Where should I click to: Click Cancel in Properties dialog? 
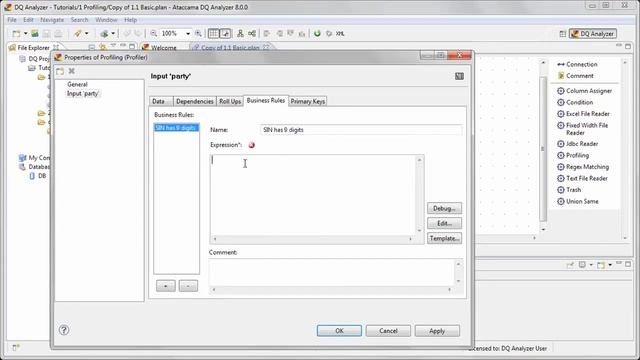(x=388, y=331)
